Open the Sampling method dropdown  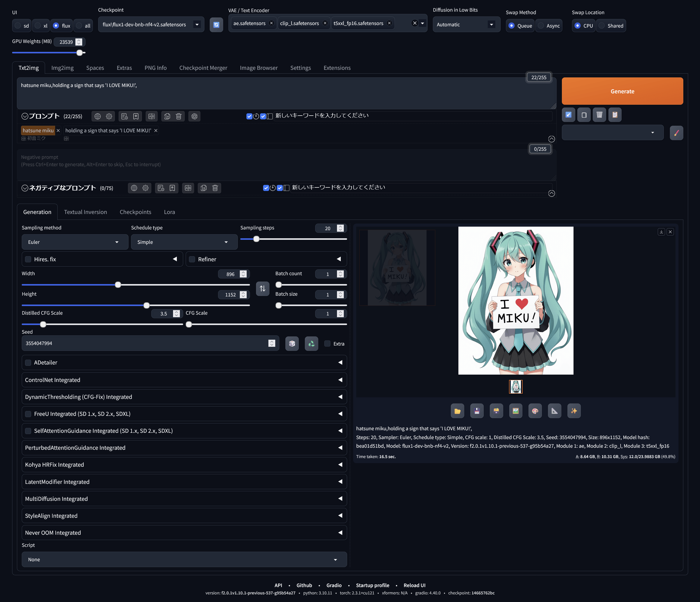[75, 242]
